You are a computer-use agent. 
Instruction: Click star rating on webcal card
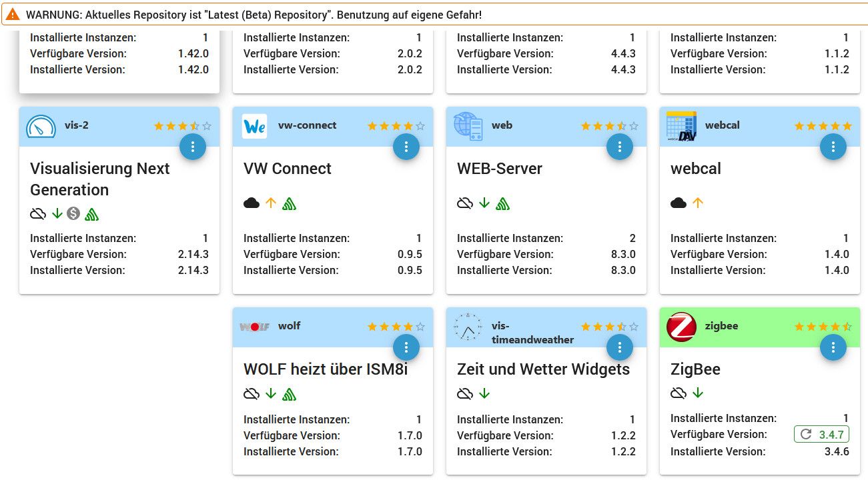[x=823, y=126]
